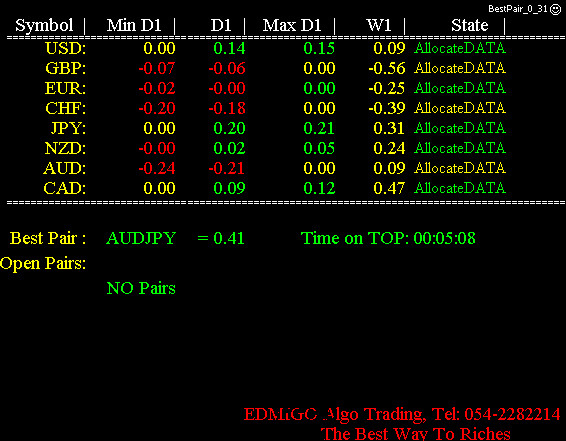
Task: Click EUR W1 value -0.25
Action: pyautogui.click(x=387, y=88)
